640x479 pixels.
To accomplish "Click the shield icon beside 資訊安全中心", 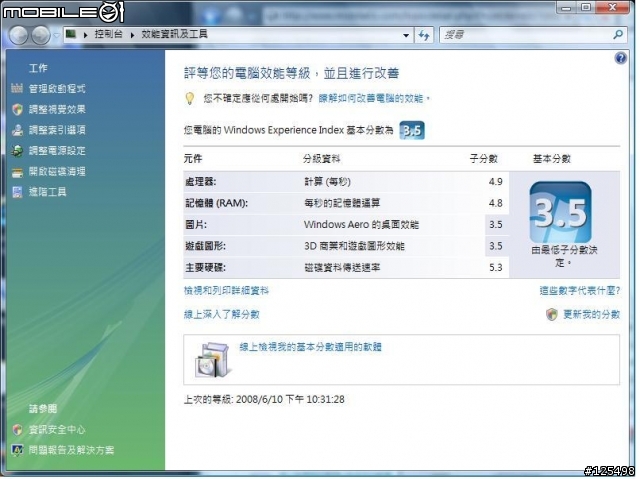I will click(x=17, y=430).
